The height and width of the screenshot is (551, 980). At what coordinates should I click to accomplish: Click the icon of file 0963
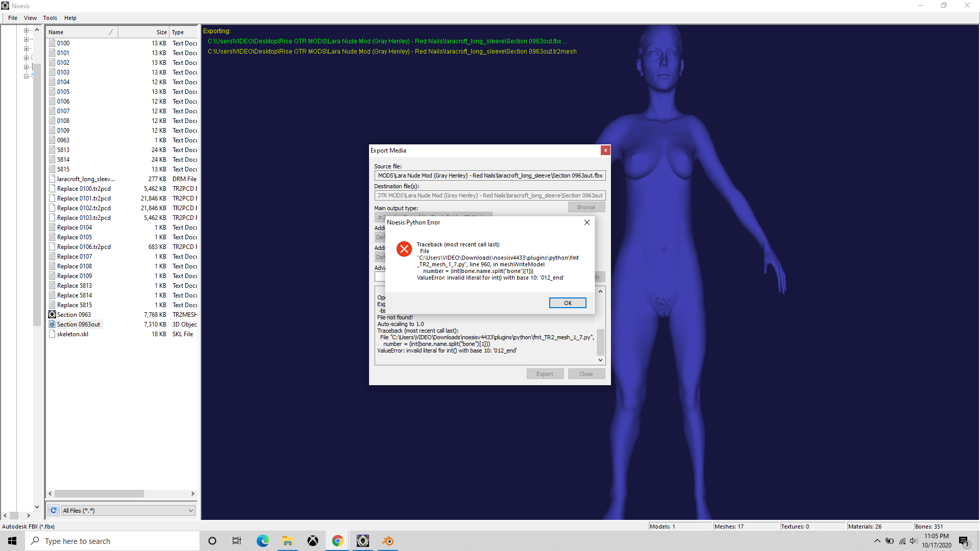pyautogui.click(x=52, y=140)
